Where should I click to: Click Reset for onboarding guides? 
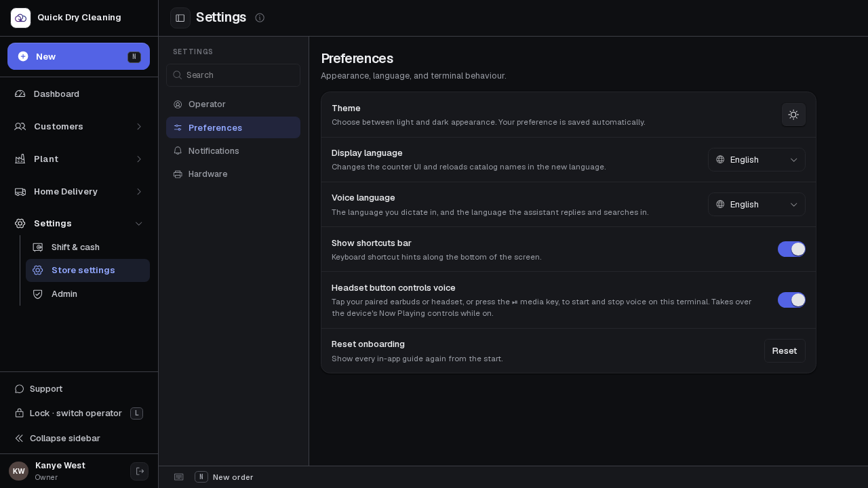coord(785,350)
